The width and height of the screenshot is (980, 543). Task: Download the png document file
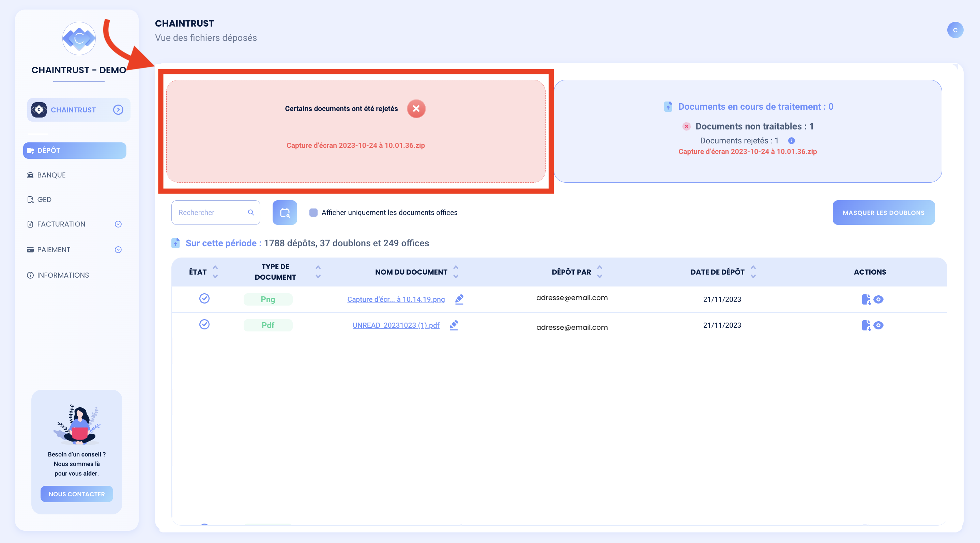(x=866, y=299)
